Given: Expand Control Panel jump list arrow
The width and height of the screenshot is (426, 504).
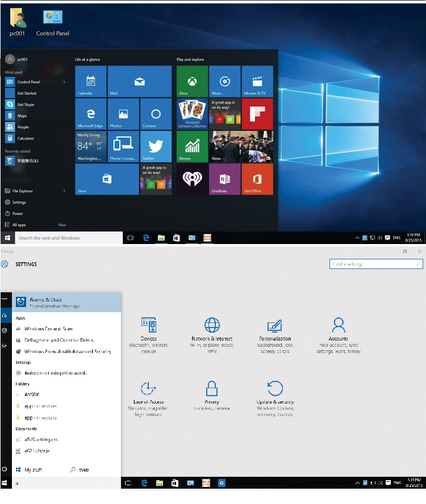Looking at the screenshot, I should click(x=64, y=82).
